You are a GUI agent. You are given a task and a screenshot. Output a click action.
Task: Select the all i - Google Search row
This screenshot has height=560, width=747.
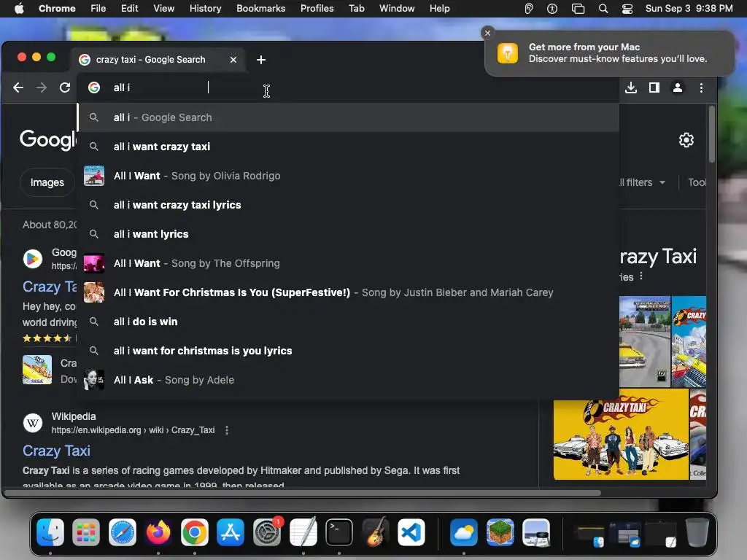click(x=349, y=117)
